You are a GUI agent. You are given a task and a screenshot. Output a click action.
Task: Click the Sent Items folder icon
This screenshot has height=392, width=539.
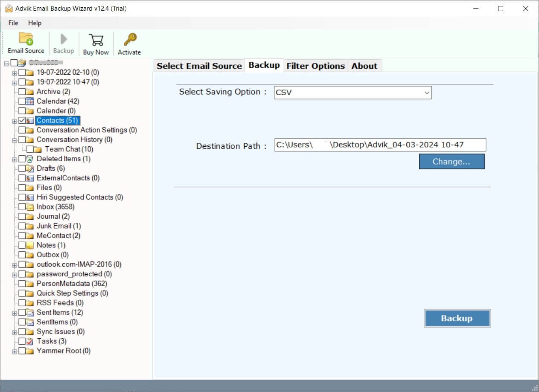click(30, 312)
